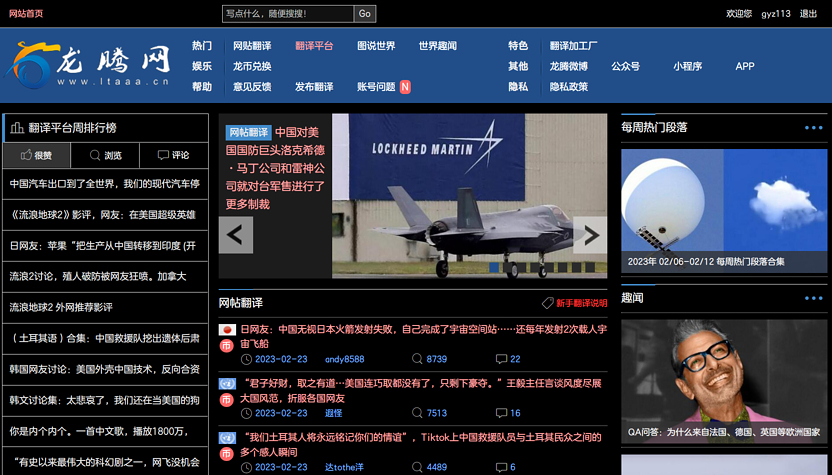Open 图说世界 navigation item
Screen dimensions: 832x475
point(376,46)
